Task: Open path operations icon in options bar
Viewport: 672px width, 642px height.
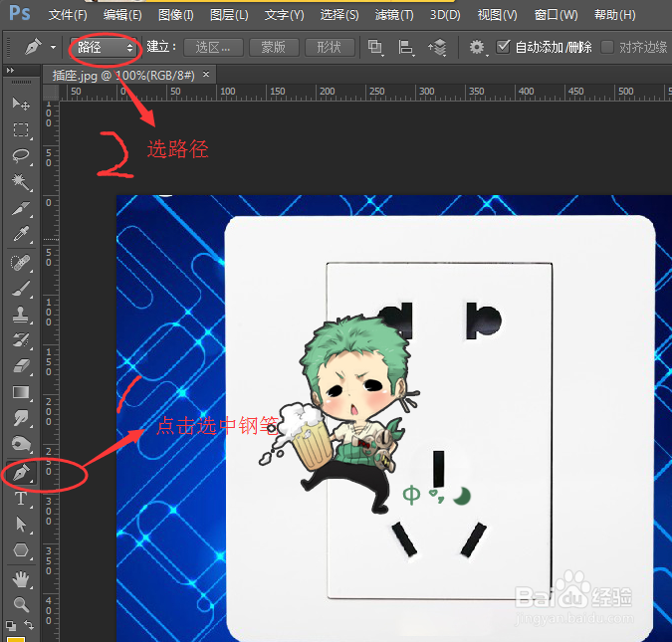Action: point(375,47)
